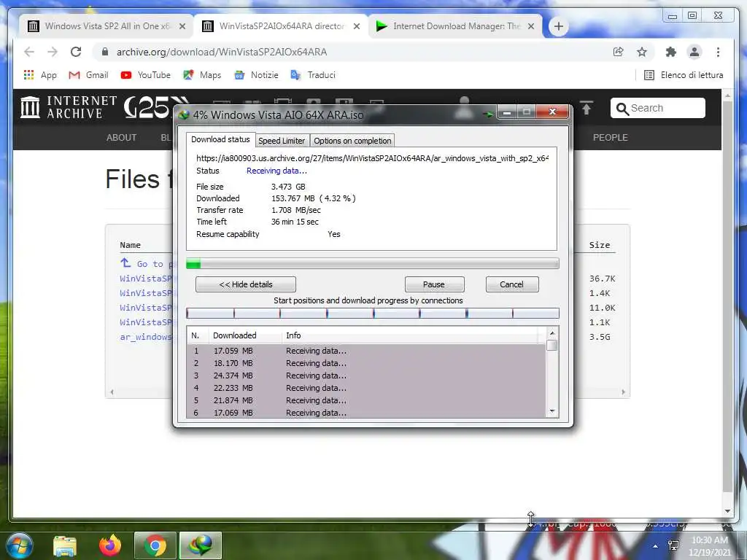Select connection row 1 with 17.059 MB
Viewport: 747px width, 560px height.
366,351
